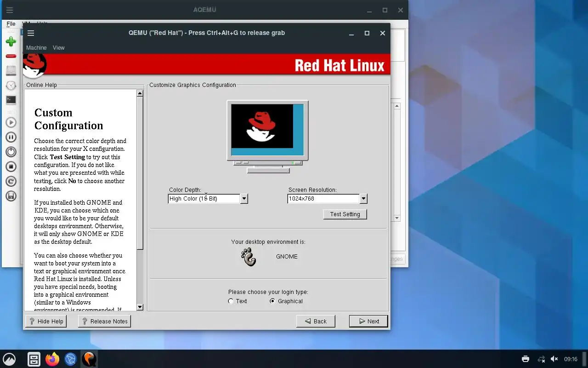Click the Online Help scrollbar down arrow
Image resolution: width=588 pixels, height=368 pixels.
point(140,307)
